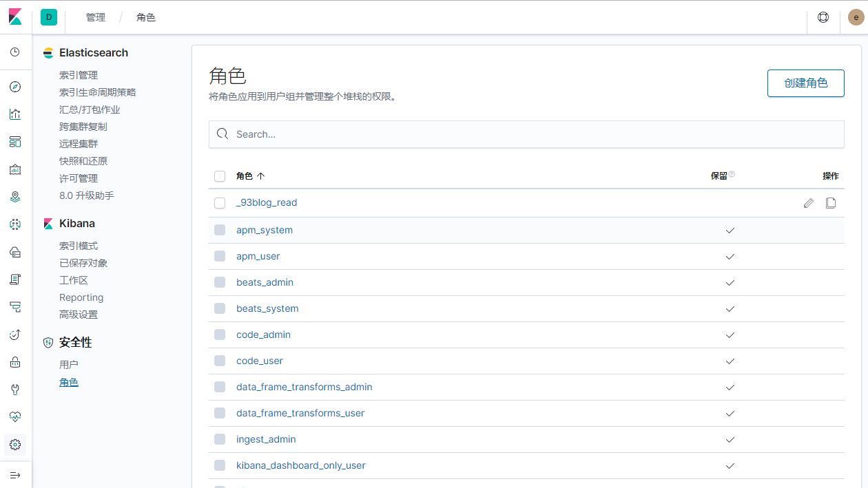Click the Kibana logo icon

15,17
